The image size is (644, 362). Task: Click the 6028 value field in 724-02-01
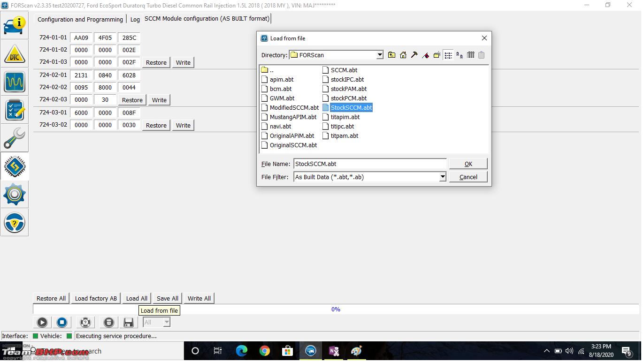(129, 75)
